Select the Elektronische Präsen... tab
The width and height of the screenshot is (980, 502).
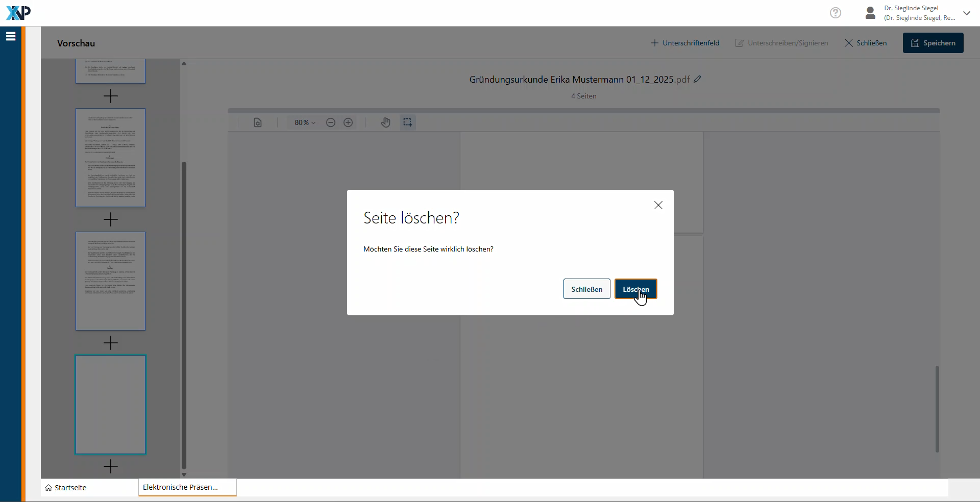pyautogui.click(x=180, y=487)
